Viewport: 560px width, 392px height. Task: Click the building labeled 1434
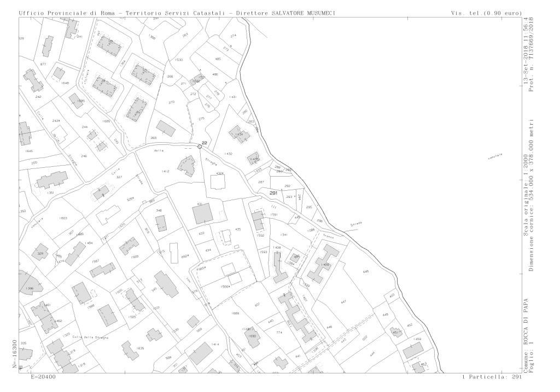[x=238, y=133]
